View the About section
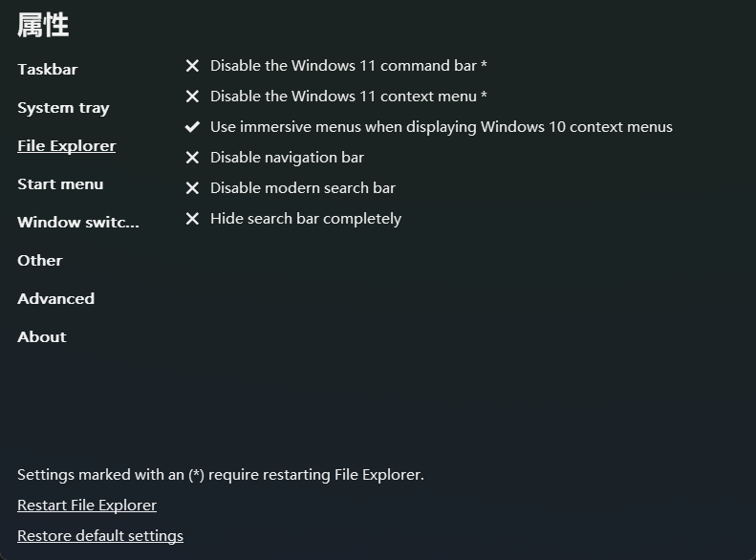This screenshot has width=756, height=560. 42,337
